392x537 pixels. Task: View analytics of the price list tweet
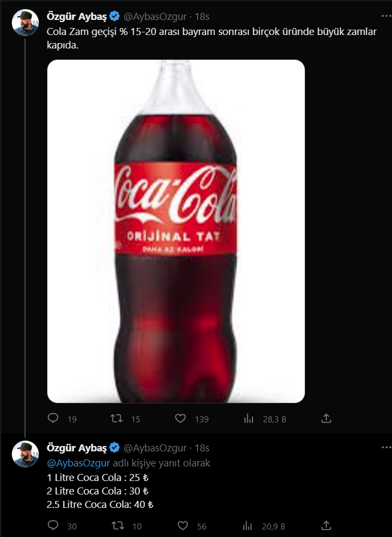pyautogui.click(x=249, y=526)
